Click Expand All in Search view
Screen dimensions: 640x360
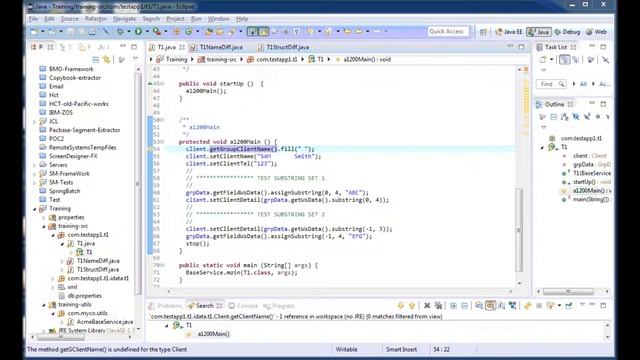(x=453, y=305)
